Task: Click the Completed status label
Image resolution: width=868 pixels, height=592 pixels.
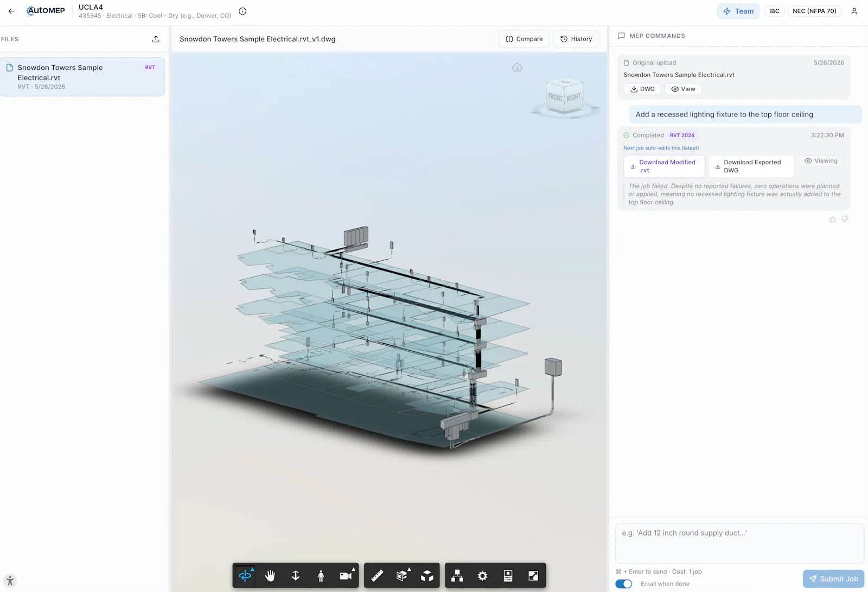Action: (648, 136)
